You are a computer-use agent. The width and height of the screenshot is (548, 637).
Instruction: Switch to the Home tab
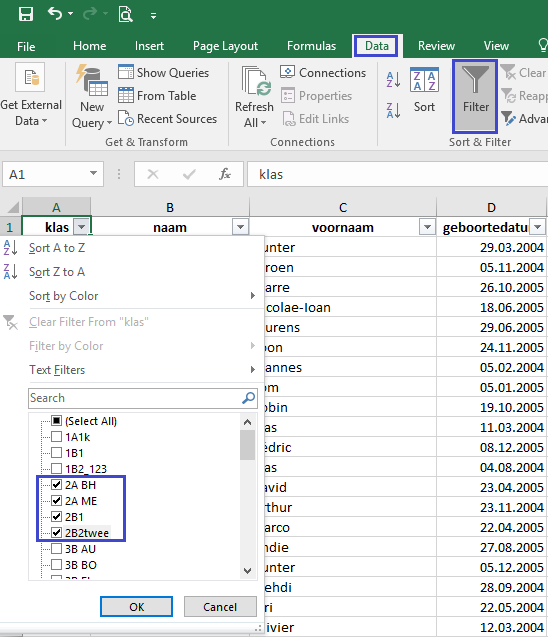89,46
